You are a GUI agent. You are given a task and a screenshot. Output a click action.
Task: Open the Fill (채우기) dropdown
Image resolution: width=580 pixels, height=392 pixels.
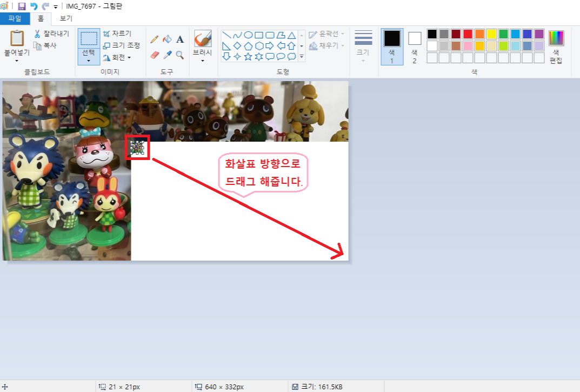326,45
